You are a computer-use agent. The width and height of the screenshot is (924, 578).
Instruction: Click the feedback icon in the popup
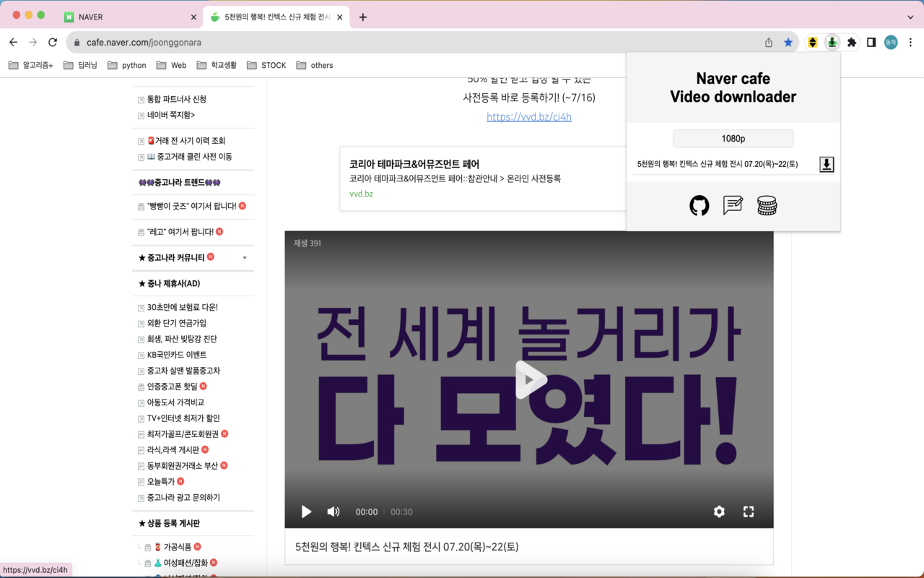pyautogui.click(x=733, y=205)
